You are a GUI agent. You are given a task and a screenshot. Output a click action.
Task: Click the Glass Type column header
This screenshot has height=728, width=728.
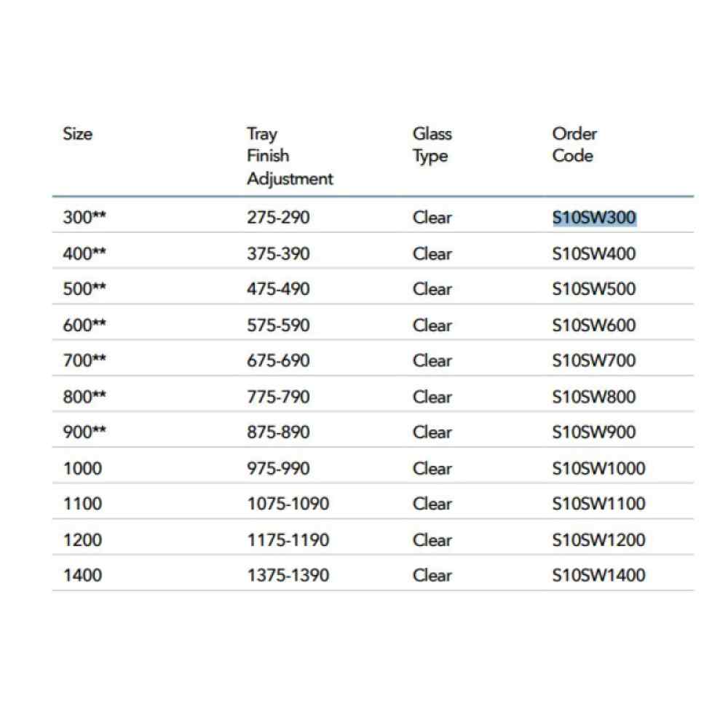point(432,145)
